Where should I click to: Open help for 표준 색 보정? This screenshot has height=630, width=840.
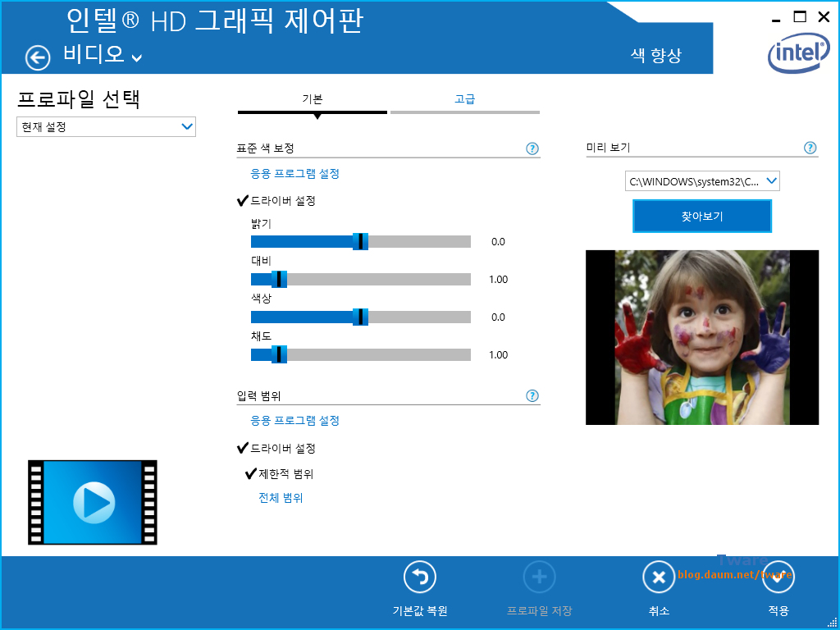coord(532,148)
